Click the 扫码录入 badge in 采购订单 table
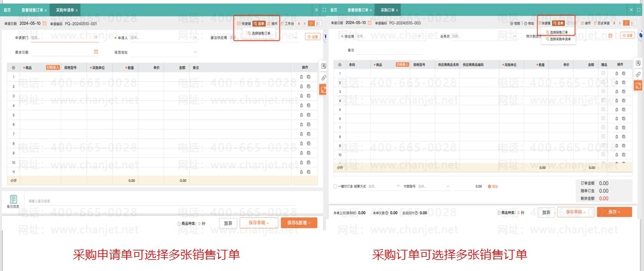 tap(402, 64)
